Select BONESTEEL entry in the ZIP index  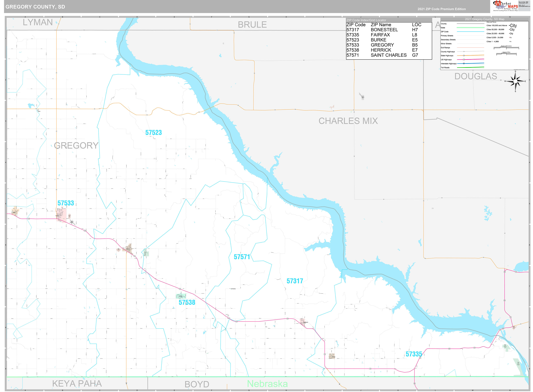coord(384,30)
